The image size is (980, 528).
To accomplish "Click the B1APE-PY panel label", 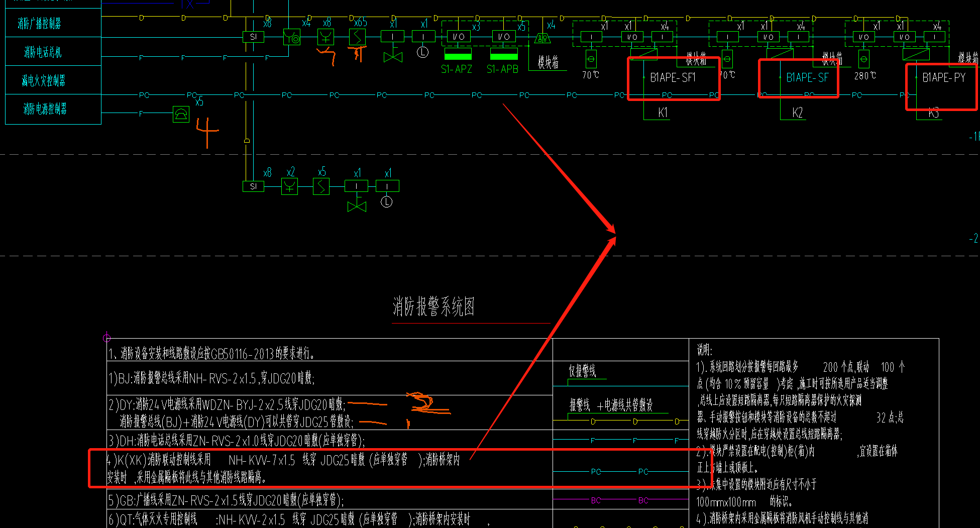I will pyautogui.click(x=943, y=77).
